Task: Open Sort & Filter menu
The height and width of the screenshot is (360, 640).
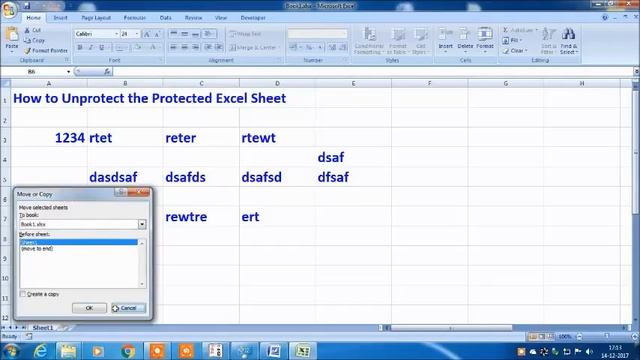Action: (548, 41)
